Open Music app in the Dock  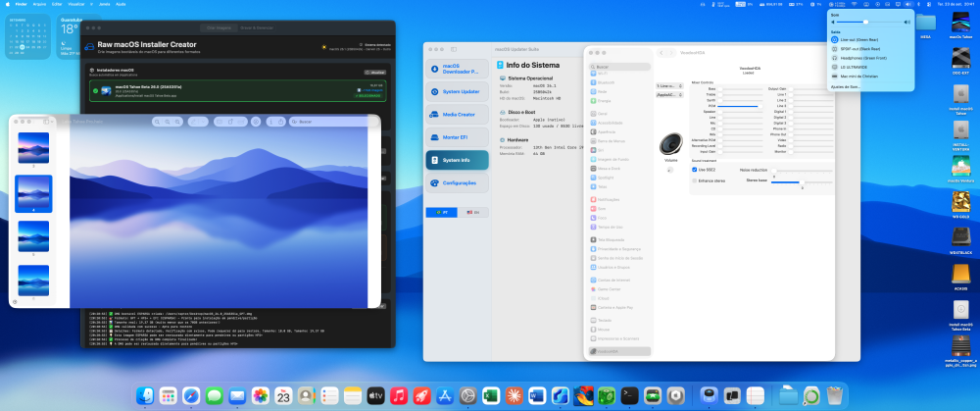tap(399, 395)
